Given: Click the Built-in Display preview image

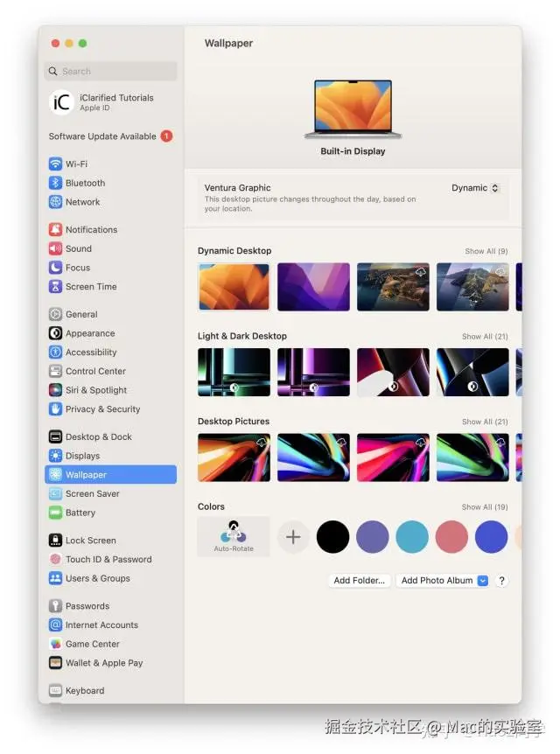Looking at the screenshot, I should (353, 109).
